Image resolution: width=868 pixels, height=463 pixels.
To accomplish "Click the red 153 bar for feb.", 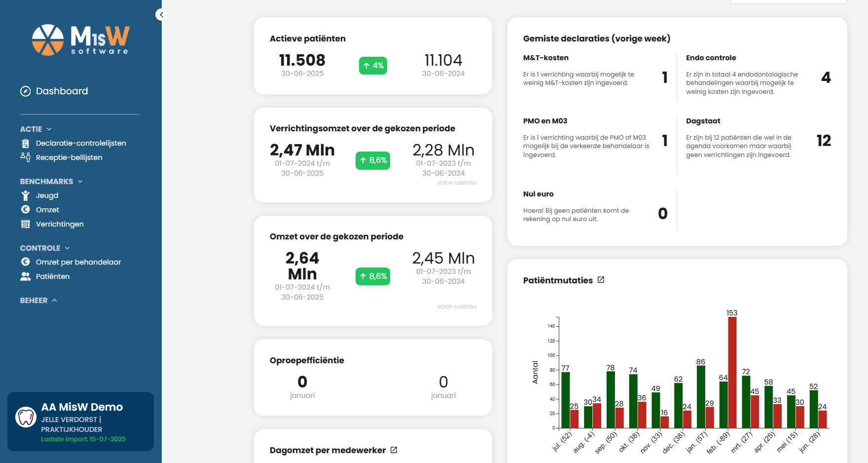I will pos(732,373).
